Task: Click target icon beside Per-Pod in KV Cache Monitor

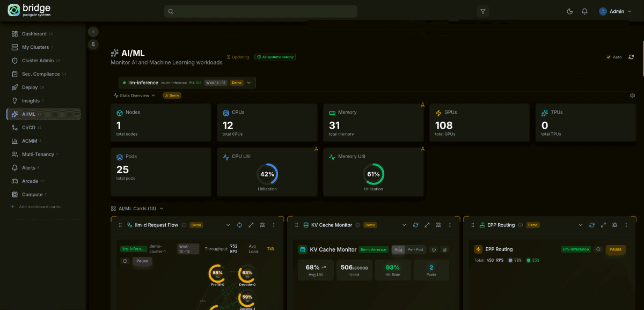Action: 434,249
